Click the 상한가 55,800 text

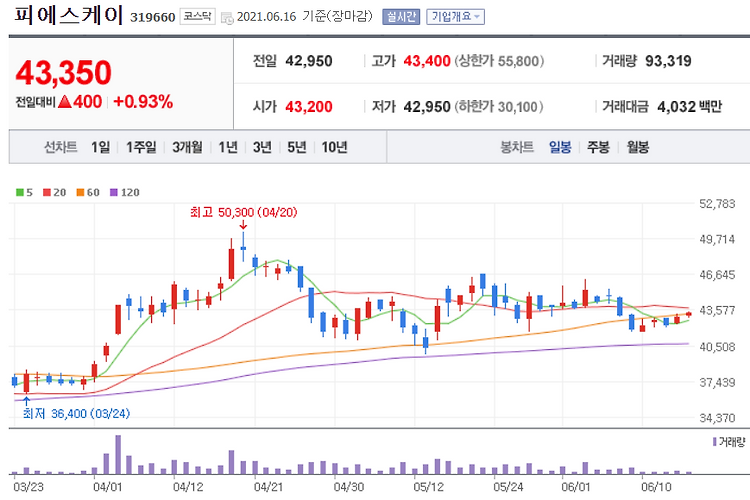[499, 61]
